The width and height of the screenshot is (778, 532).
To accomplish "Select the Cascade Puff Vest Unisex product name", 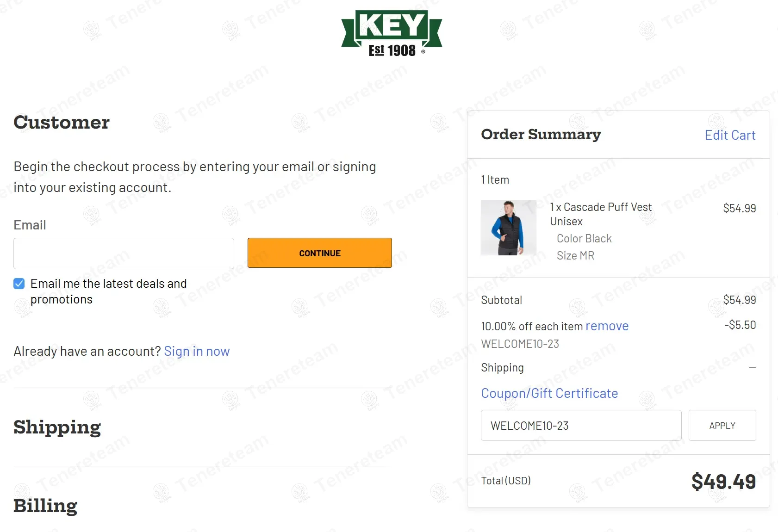I will tap(600, 214).
